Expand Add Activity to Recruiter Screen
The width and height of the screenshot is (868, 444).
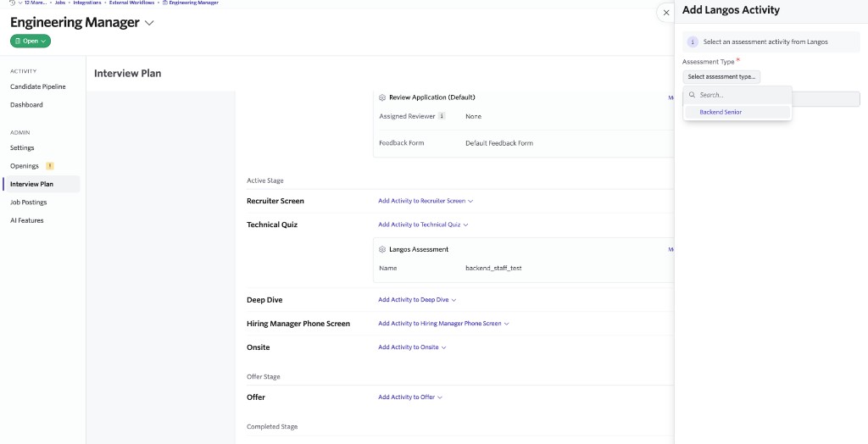[x=426, y=201]
